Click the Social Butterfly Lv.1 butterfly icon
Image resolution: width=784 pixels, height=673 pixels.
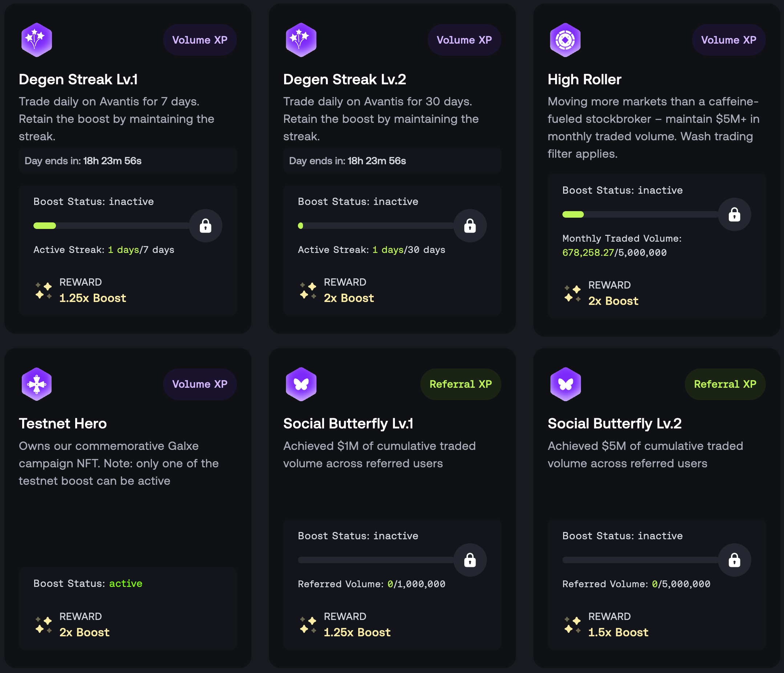(300, 383)
